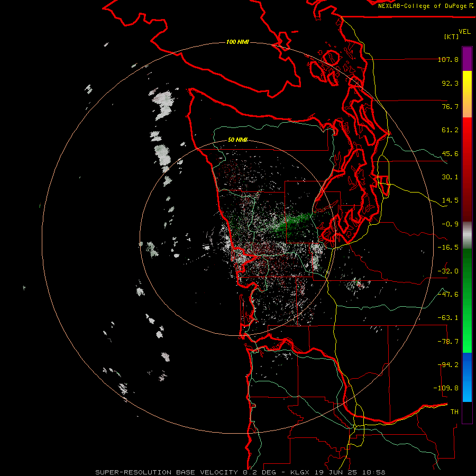
Task: Click the [KT] units label
Action: 451,36
